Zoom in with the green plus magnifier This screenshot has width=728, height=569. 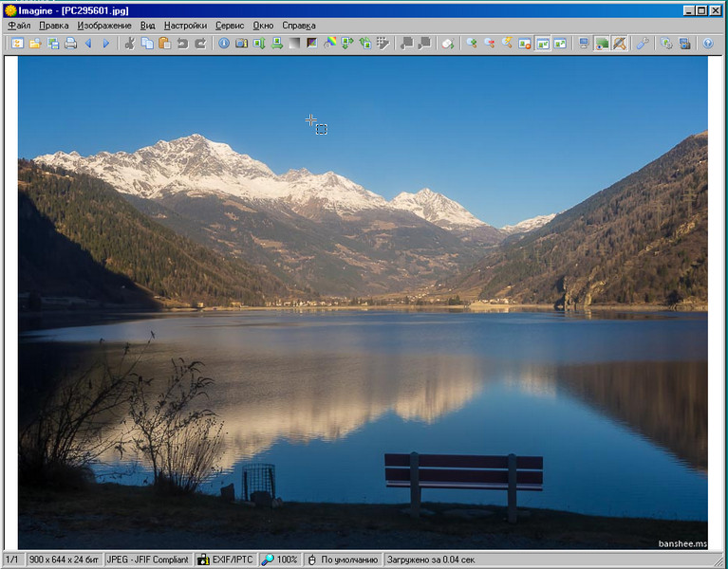coord(472,43)
